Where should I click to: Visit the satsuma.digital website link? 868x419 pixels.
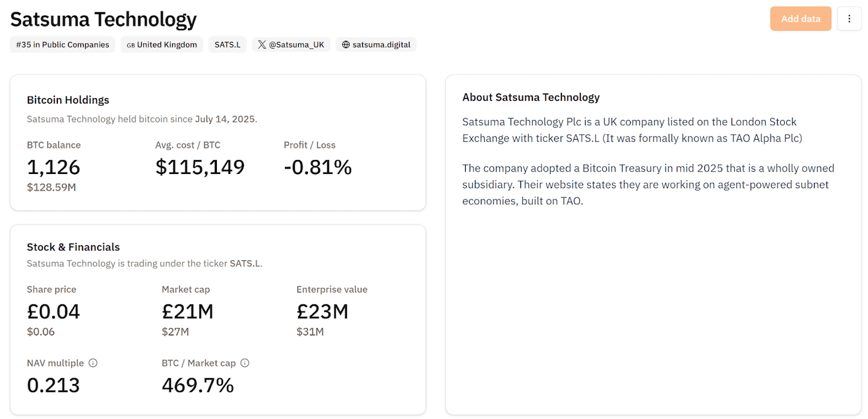pos(381,45)
